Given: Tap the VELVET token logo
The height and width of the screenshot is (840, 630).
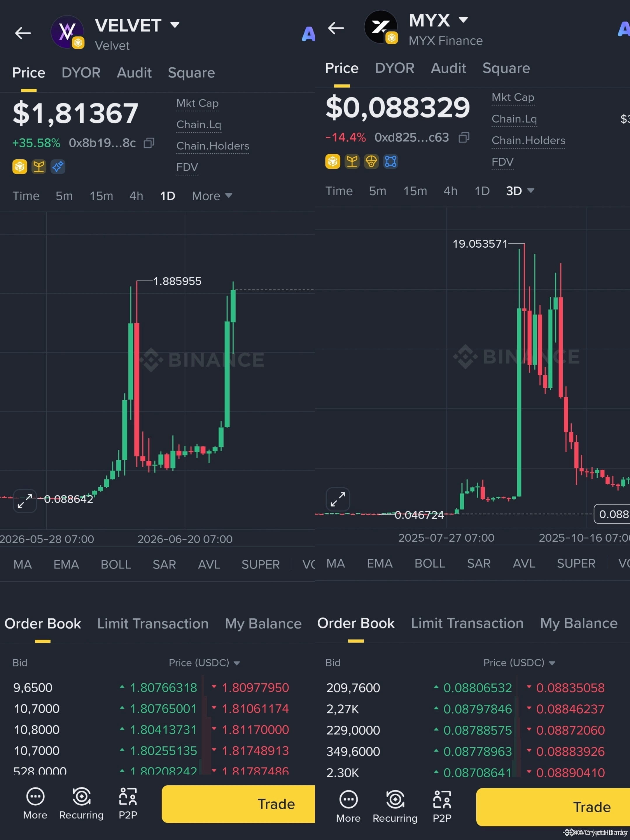Looking at the screenshot, I should (x=68, y=32).
